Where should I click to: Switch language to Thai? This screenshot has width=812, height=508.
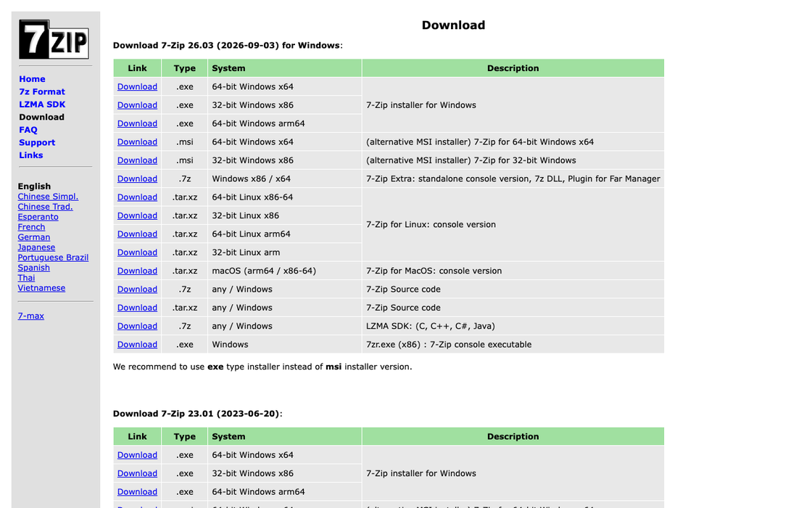26,278
